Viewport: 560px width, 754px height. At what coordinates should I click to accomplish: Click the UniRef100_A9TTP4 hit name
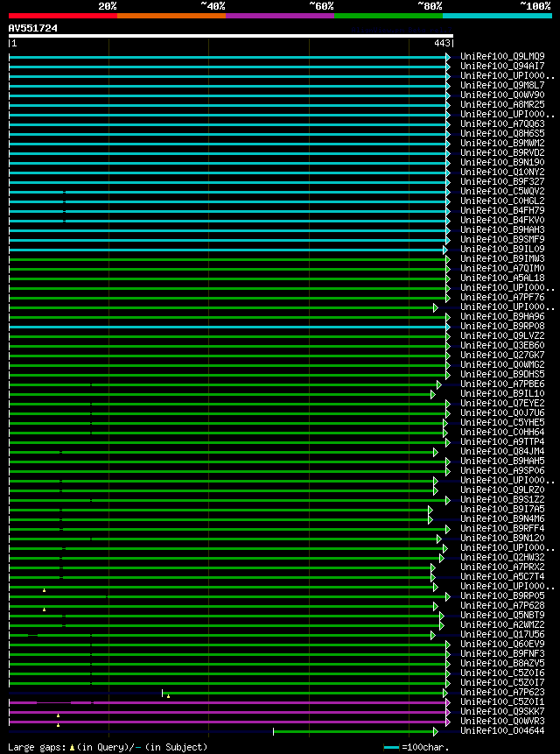click(x=502, y=442)
